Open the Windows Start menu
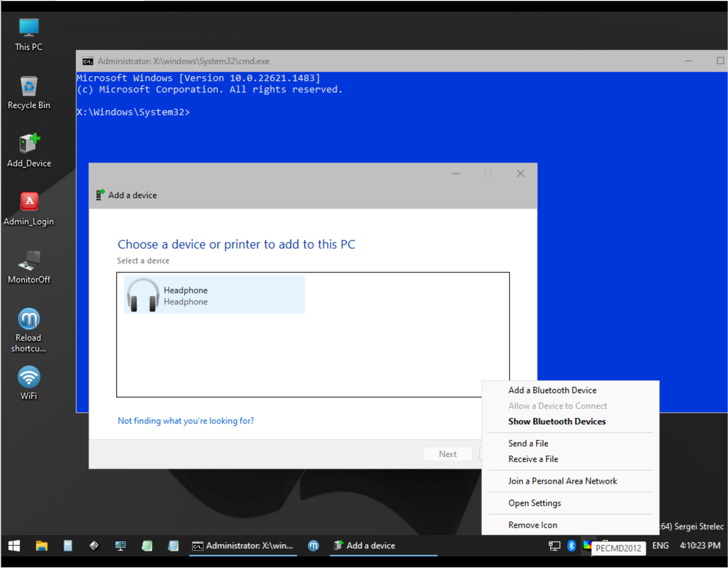 (14, 546)
